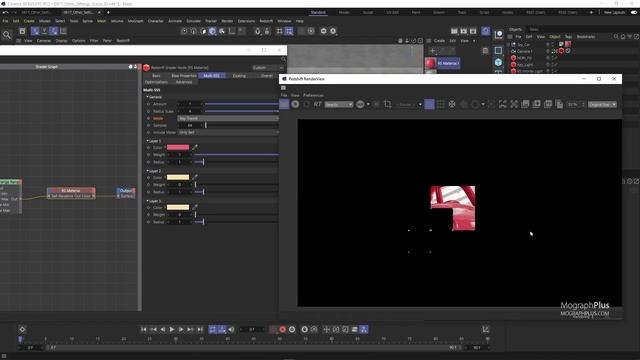
Task: Click the Layer 1 Radius slider
Action: coord(237,162)
